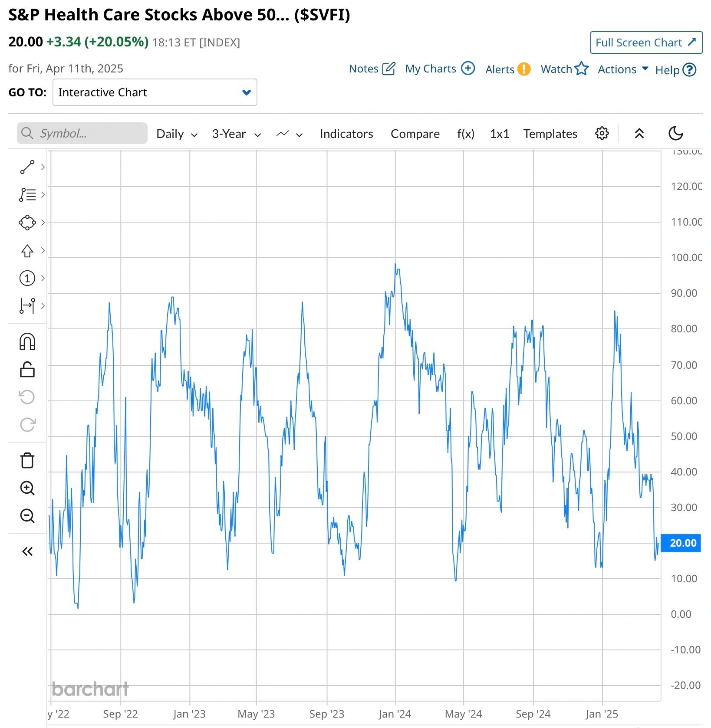Toggle the magnet snap mode

coord(27,341)
